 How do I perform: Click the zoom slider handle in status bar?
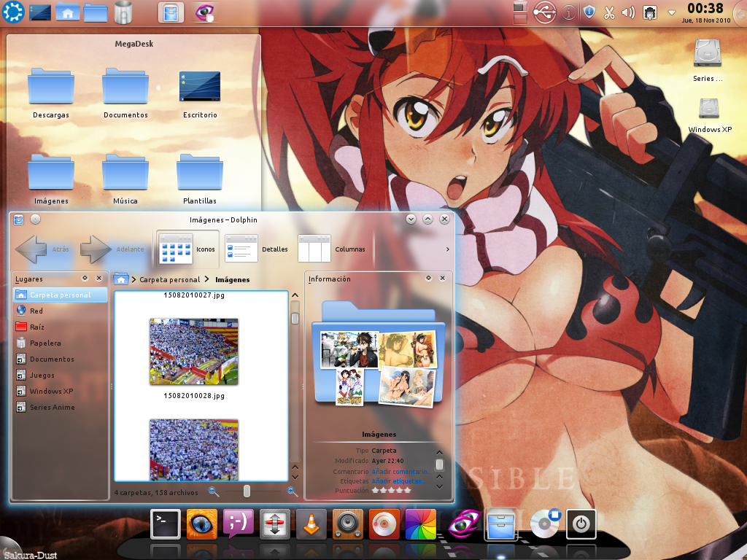tap(247, 491)
